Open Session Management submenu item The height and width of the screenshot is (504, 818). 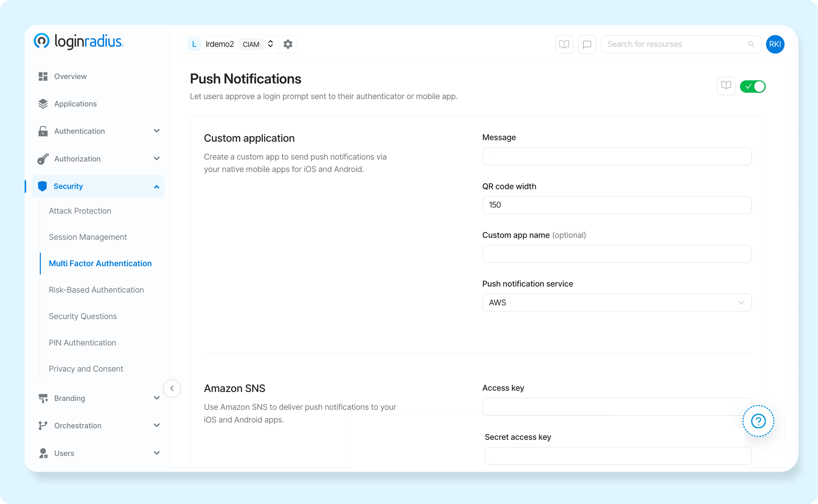point(88,237)
